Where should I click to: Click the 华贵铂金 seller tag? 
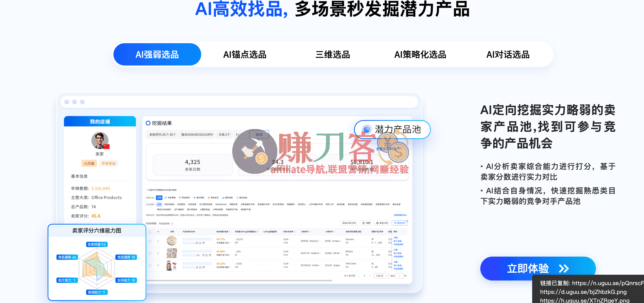click(x=108, y=163)
